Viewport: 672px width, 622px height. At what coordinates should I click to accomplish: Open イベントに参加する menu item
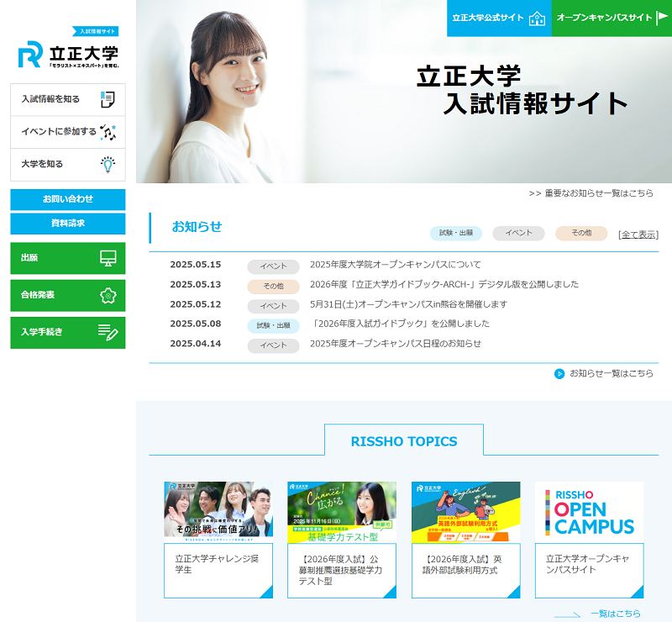[x=68, y=132]
